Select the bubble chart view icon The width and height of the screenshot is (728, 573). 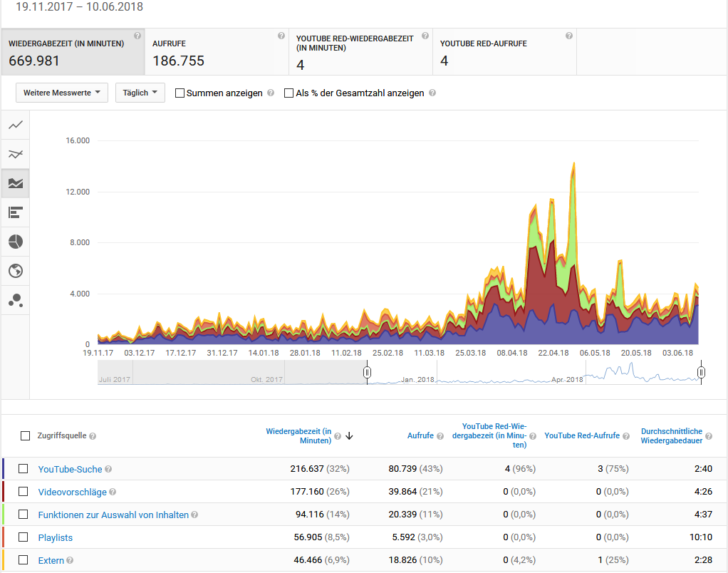tap(16, 300)
